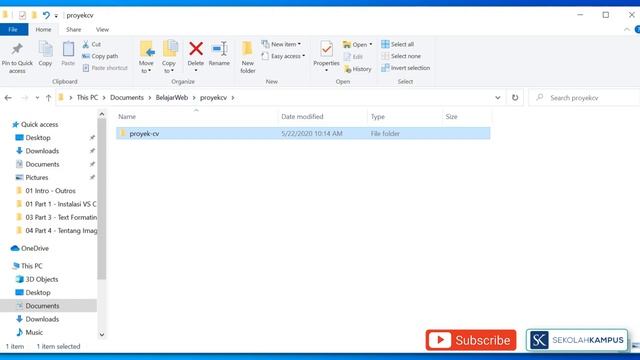This screenshot has width=640, height=360.
Task: Click the Properties icon
Action: [326, 50]
